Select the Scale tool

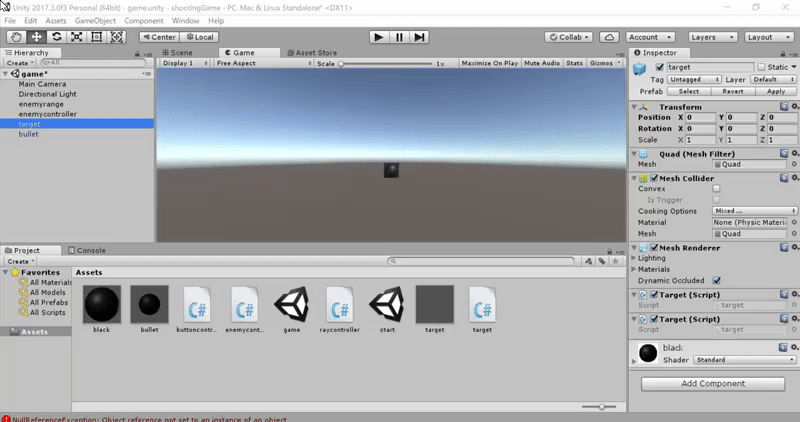[x=77, y=37]
